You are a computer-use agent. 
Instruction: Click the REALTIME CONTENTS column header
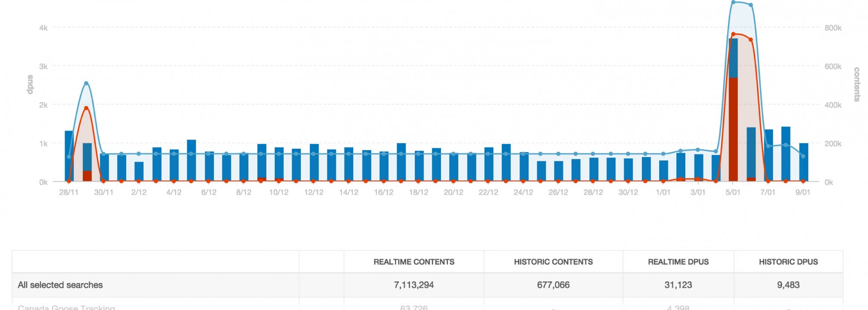point(414,262)
